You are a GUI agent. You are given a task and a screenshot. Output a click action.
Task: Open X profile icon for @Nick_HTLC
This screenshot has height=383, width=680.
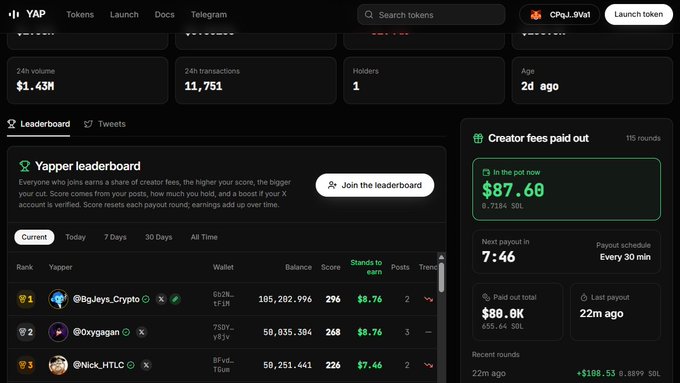click(x=147, y=365)
